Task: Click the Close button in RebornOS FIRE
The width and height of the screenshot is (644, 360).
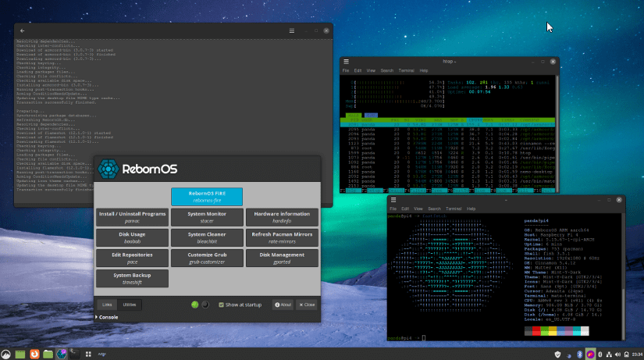Action: click(307, 305)
